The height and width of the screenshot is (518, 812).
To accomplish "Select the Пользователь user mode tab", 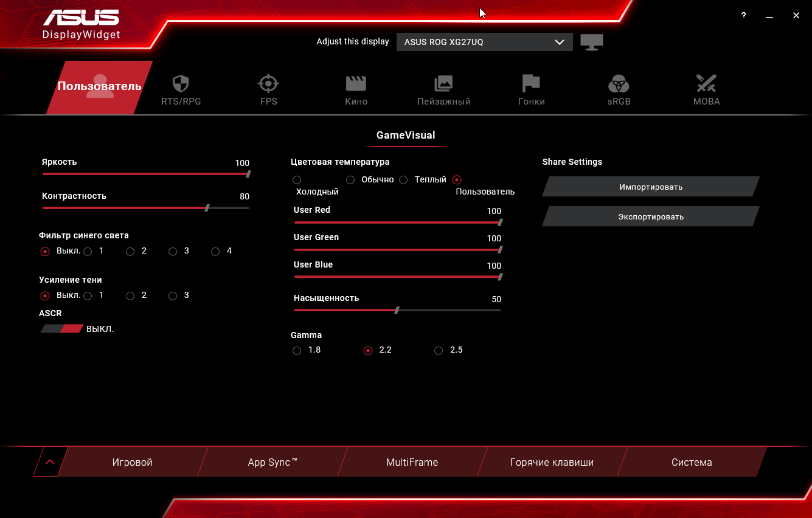I will click(x=99, y=87).
